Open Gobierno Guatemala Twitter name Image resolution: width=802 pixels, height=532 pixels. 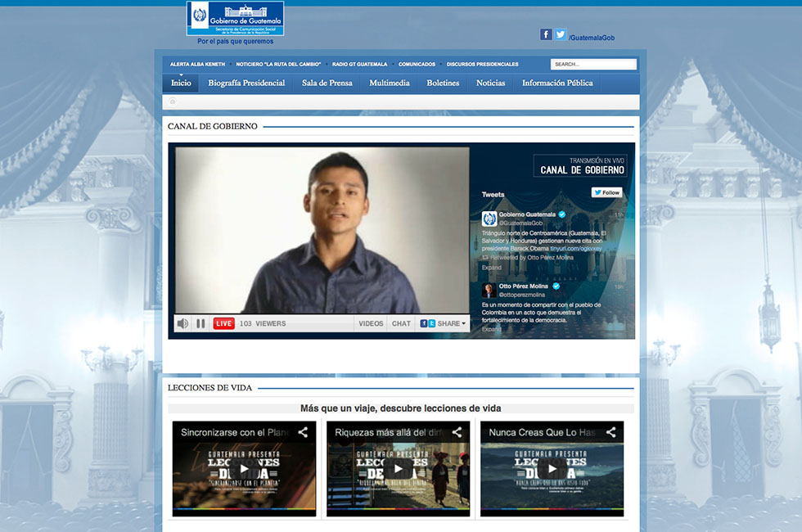(527, 214)
